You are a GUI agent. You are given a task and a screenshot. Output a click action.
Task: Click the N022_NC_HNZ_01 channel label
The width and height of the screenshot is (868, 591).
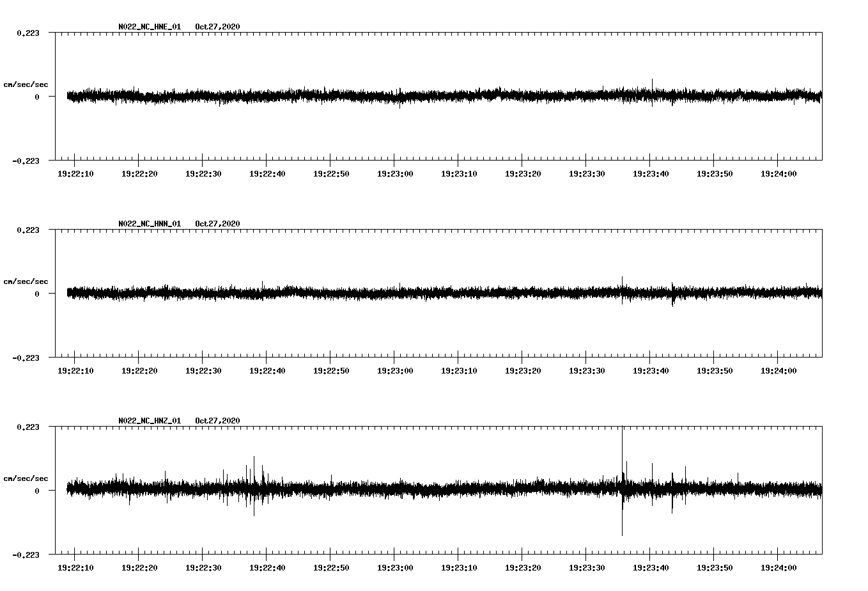pyautogui.click(x=148, y=422)
